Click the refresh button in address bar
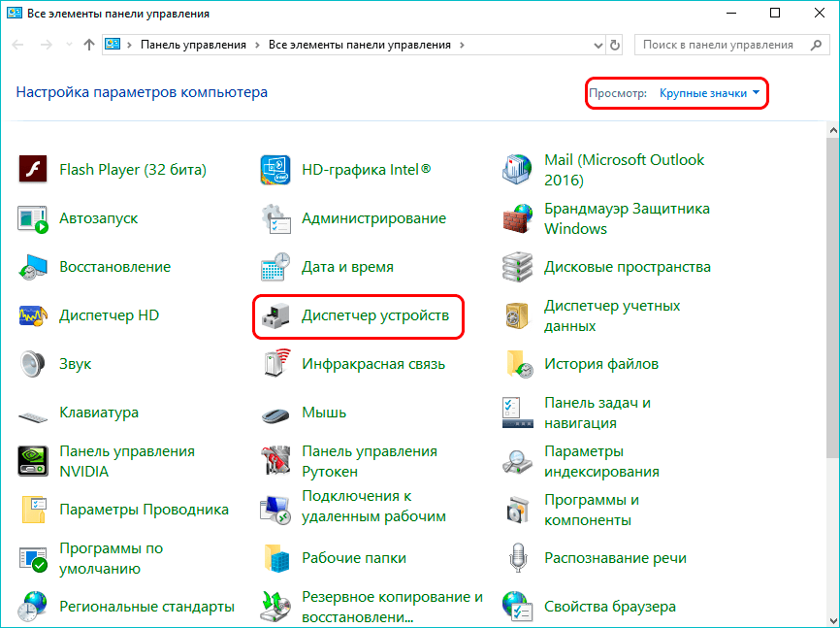This screenshot has height=628, width=840. pyautogui.click(x=615, y=45)
